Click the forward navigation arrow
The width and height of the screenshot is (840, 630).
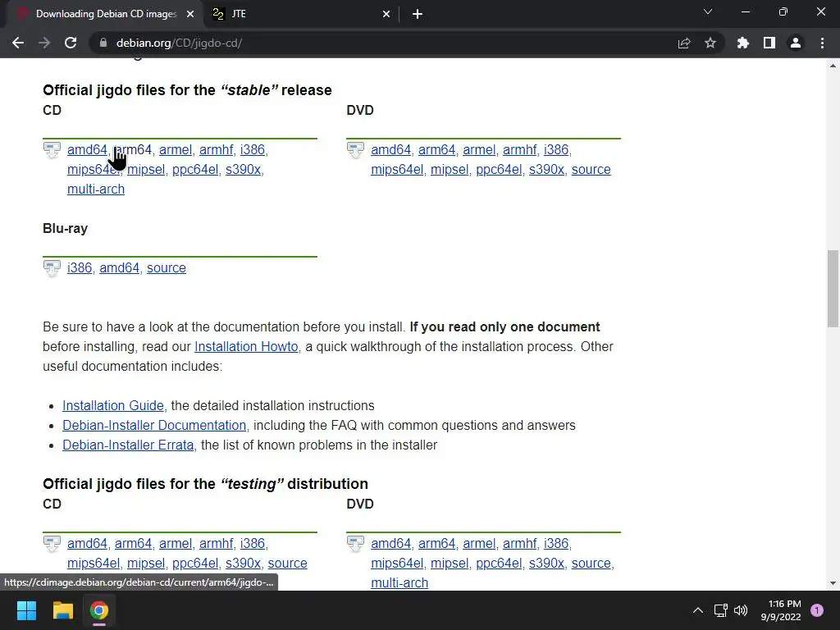pos(44,43)
